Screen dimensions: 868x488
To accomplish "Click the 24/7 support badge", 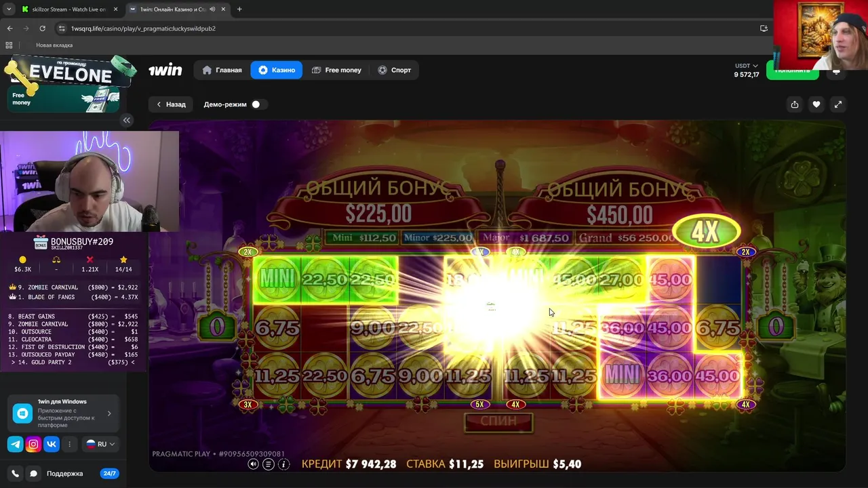I will 109,474.
